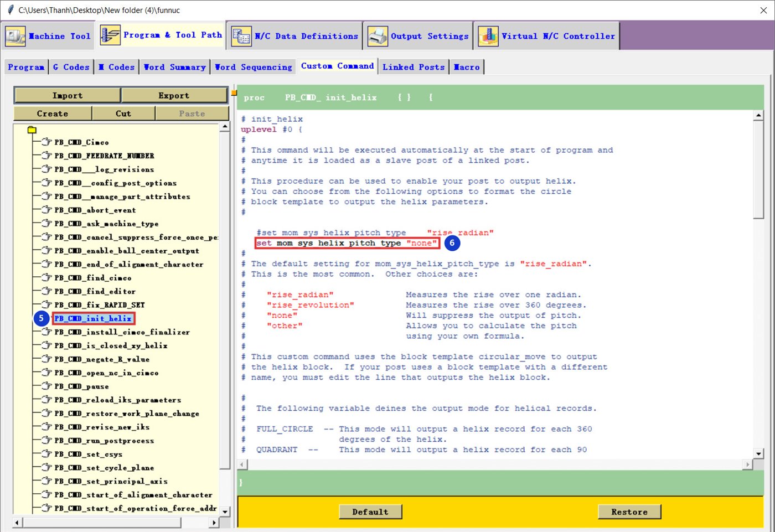Click the code line setting helix pitch type "none"
The height and width of the screenshot is (532, 775).
coord(347,243)
